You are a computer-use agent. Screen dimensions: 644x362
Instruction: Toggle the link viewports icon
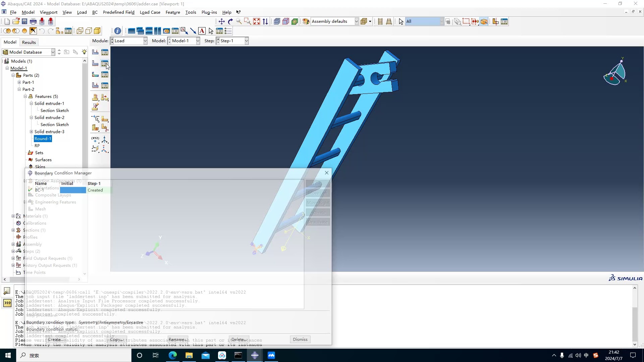[166, 31]
